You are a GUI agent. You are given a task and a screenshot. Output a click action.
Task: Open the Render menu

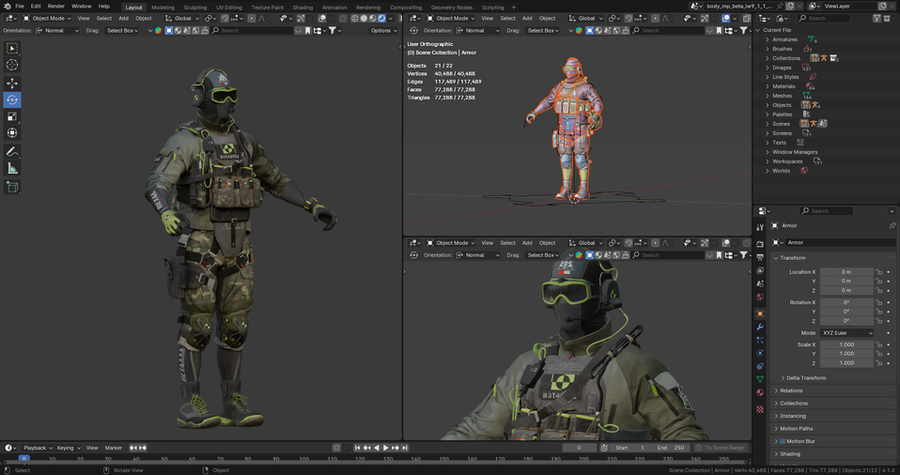(x=56, y=6)
